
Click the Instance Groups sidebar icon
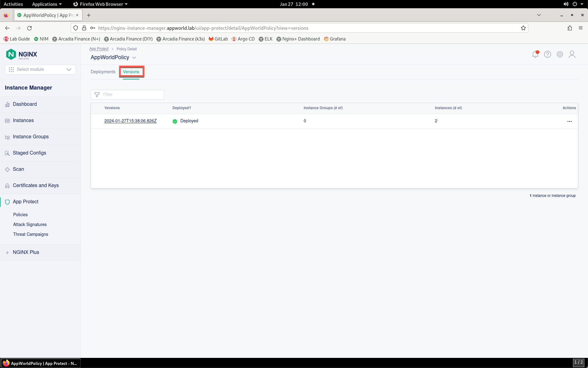point(7,137)
